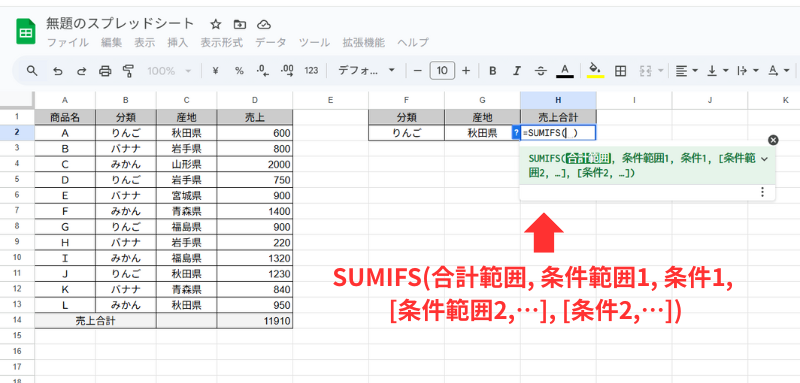Open the horizontal align dropdown
The image size is (800, 383).
[686, 70]
